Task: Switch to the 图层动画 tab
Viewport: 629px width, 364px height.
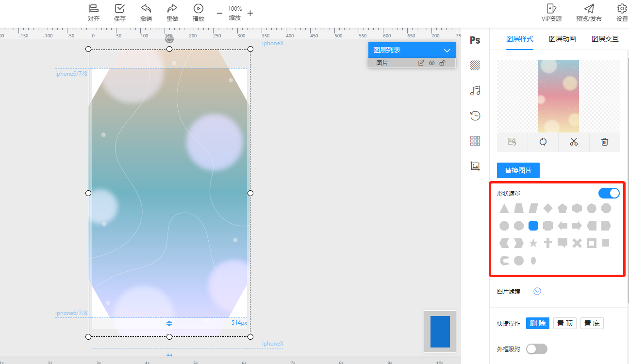Action: coord(563,39)
